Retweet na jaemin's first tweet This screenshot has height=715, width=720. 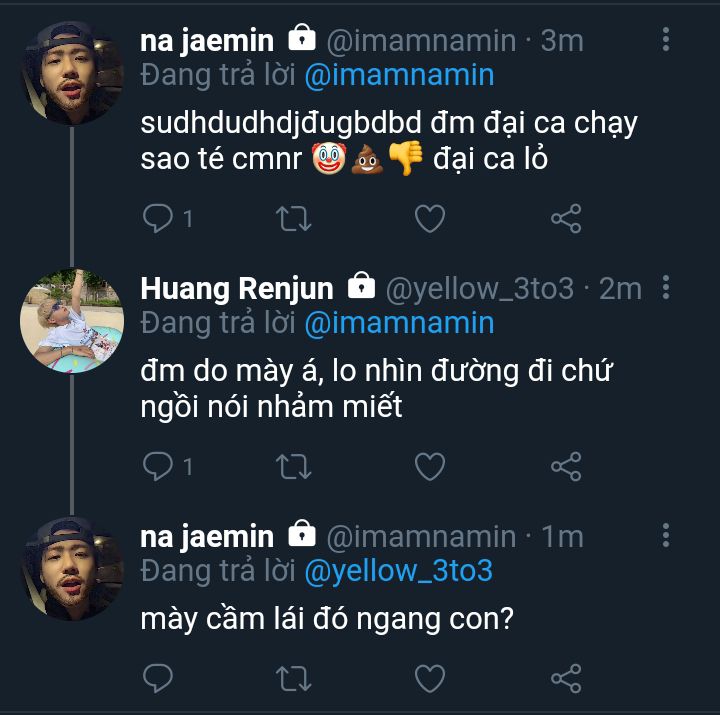coord(294,218)
